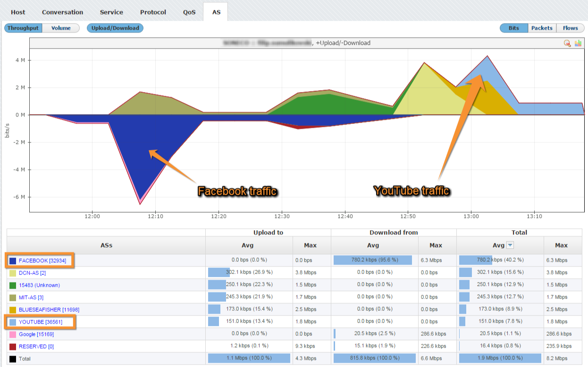The height and width of the screenshot is (367, 588).
Task: Click BLUESEAFISHER upload avg 173.0 kbps (15.4 %)
Action: 249,309
